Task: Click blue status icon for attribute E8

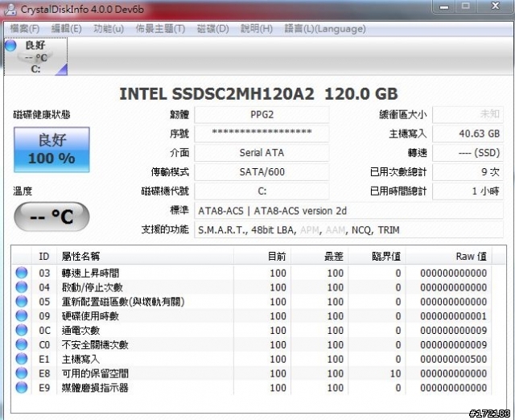Action: click(x=22, y=373)
